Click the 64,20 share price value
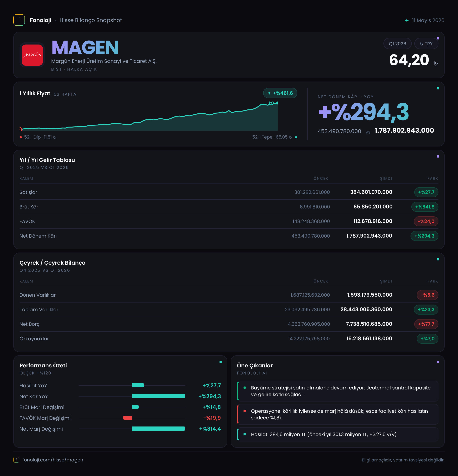 (x=409, y=60)
